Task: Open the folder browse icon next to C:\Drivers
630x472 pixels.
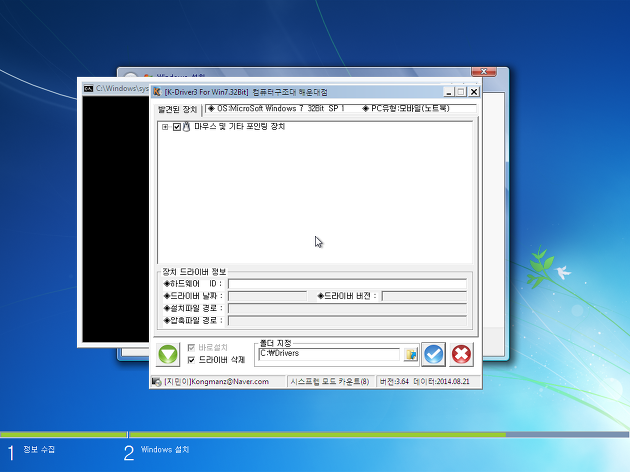Action: coord(411,354)
